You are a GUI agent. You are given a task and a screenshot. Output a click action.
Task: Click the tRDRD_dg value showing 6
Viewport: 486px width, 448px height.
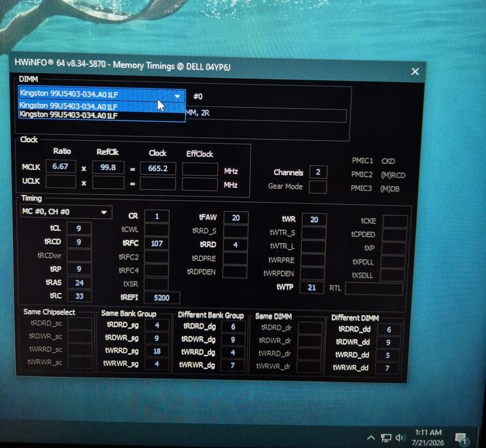point(233,327)
